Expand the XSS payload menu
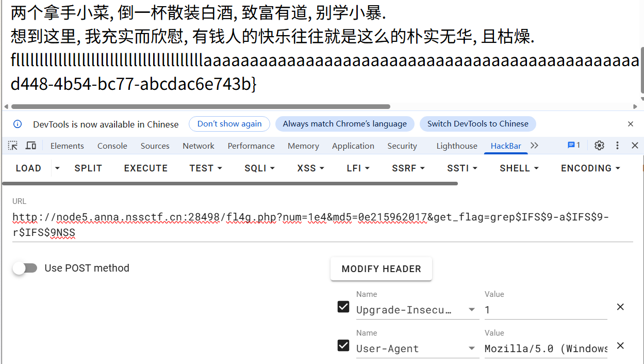644x364 pixels. (311, 168)
